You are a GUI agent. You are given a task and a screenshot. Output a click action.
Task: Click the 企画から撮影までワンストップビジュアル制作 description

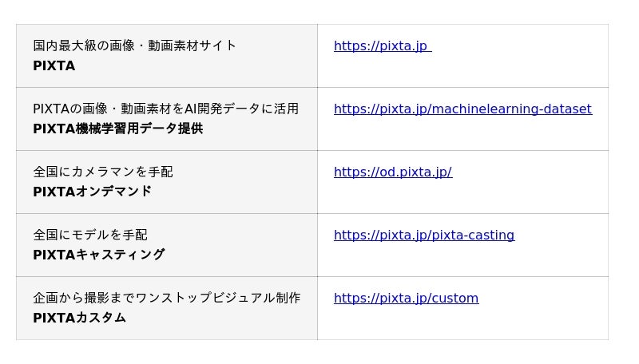pos(166,298)
